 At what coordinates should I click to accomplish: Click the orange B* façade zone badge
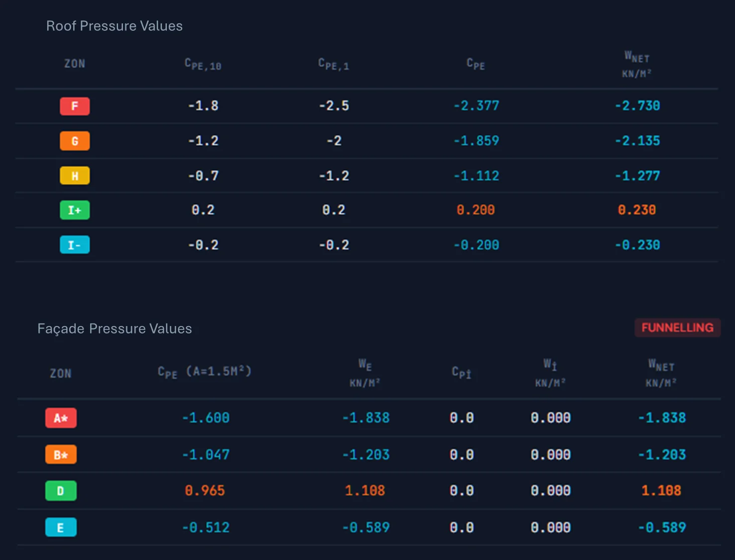pos(61,454)
